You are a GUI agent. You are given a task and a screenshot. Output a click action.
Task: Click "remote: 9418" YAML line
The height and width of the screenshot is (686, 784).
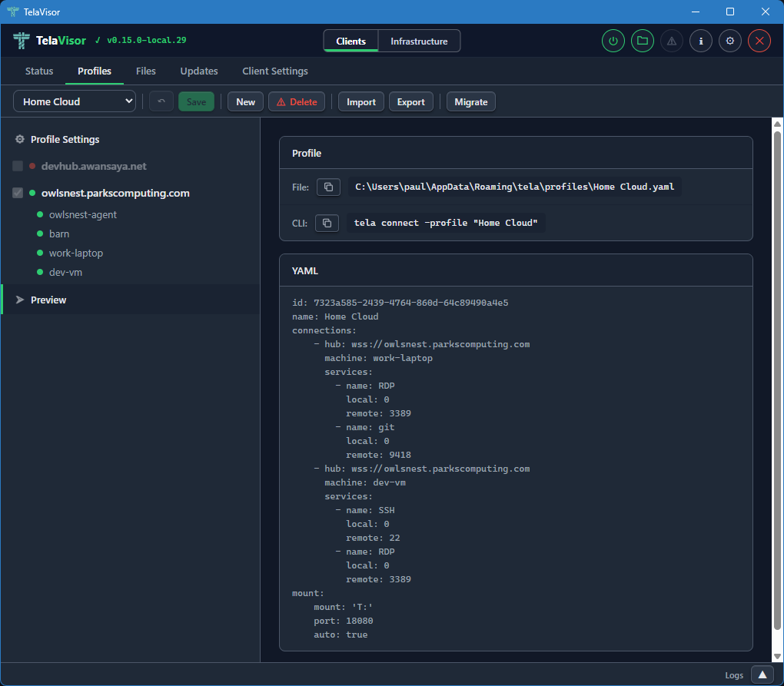pos(378,456)
